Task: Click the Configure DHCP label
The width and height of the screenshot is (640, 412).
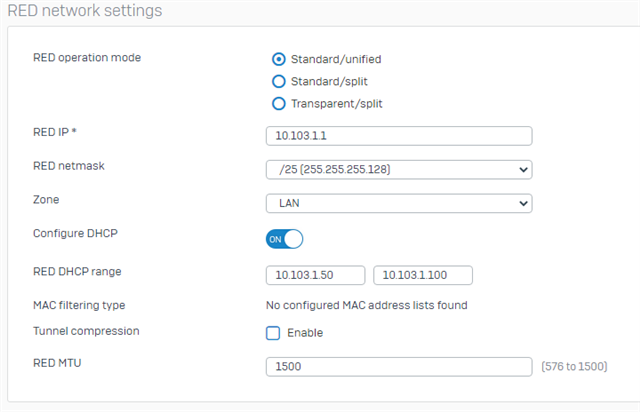Action: point(75,233)
